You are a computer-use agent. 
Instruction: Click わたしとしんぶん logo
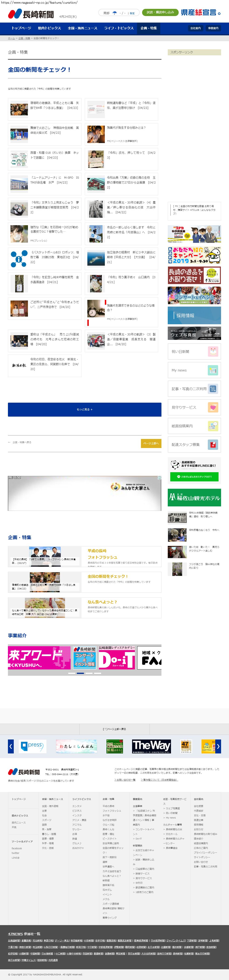point(76,746)
